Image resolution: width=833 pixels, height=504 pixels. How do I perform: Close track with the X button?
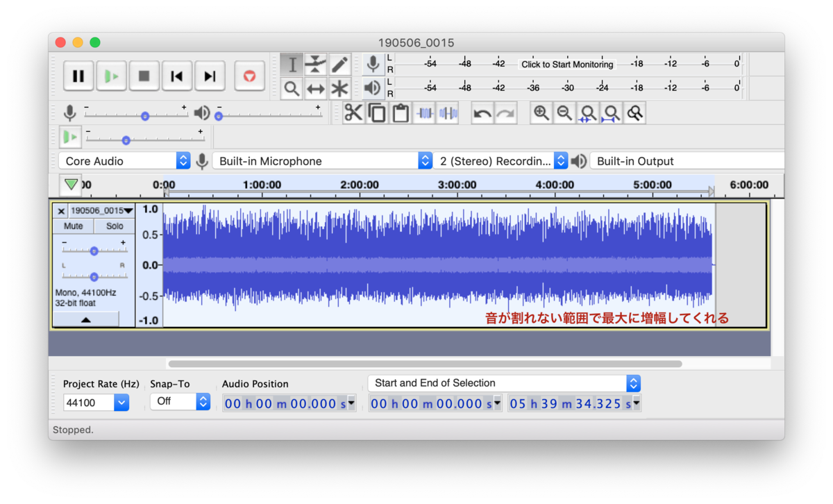[x=61, y=211]
